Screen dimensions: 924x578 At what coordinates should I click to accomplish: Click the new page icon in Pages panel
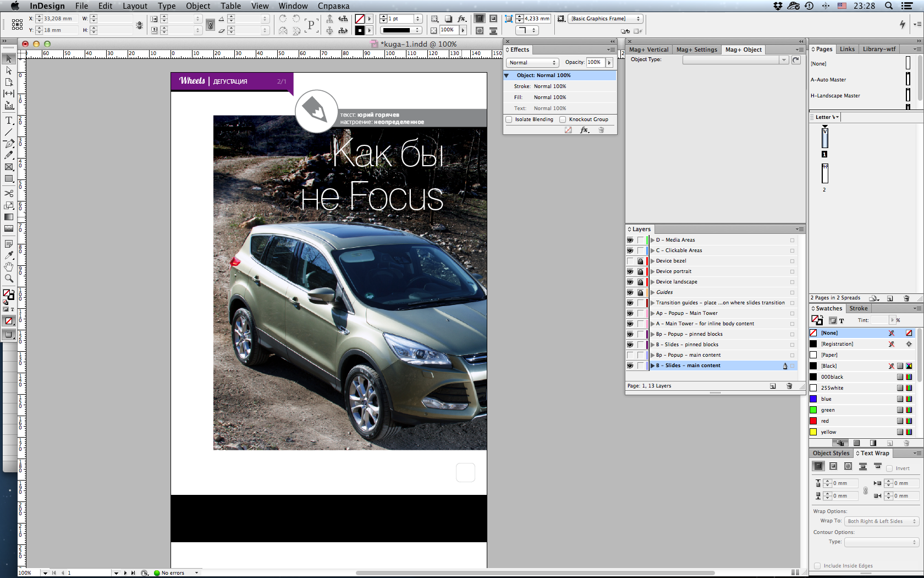(x=890, y=298)
